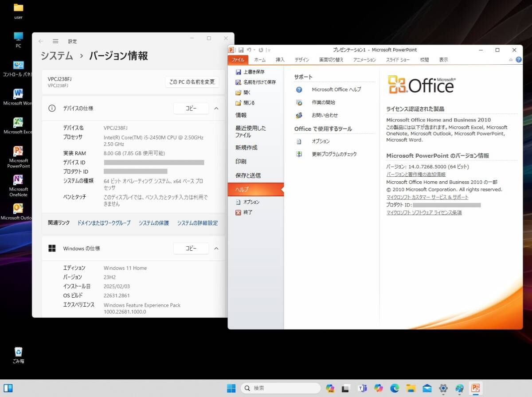Open the ドメインまたはワークグループ link
This screenshot has width=532, height=397.
(104, 223)
